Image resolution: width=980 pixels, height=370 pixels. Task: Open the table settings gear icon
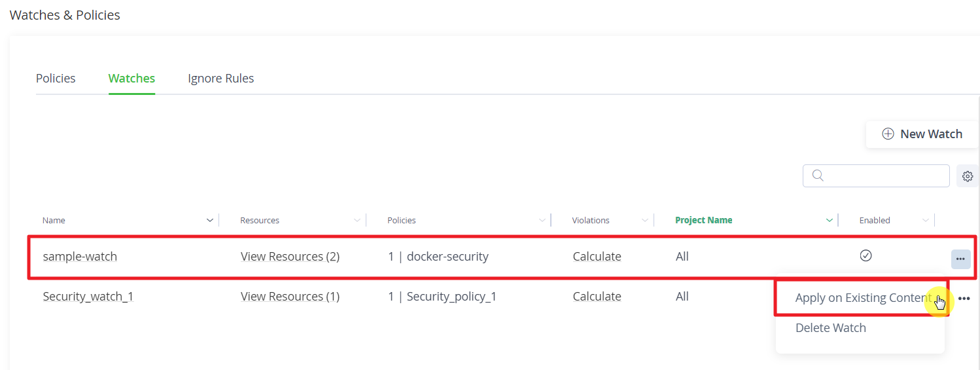point(968,176)
